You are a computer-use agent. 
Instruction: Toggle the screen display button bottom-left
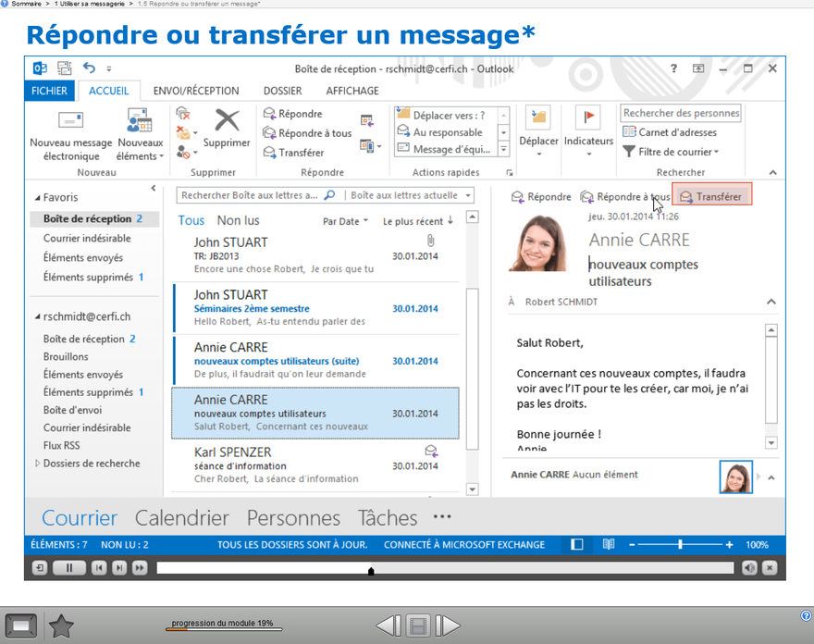coord(20,626)
